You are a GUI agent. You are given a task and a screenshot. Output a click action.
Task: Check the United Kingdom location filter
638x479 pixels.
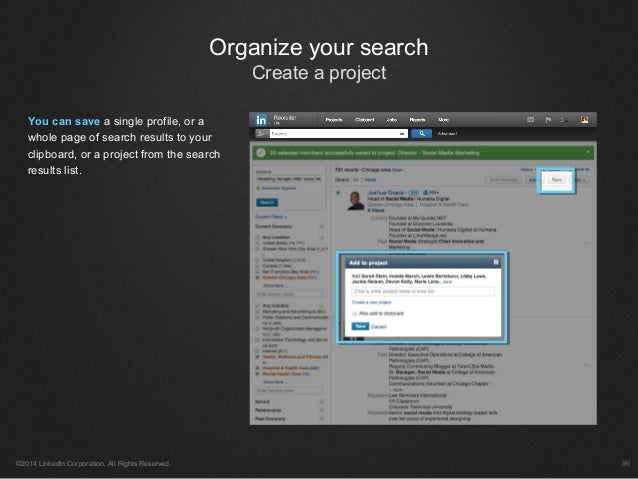(258, 260)
